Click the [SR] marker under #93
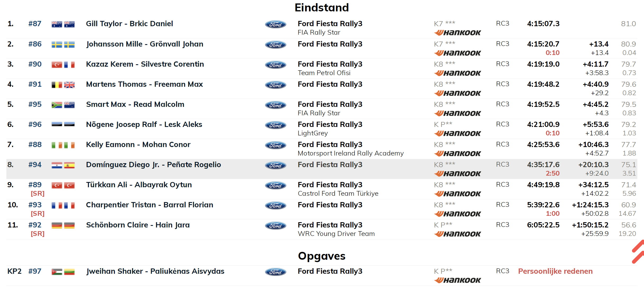Image resolution: width=644 pixels, height=292 pixels. (38, 213)
